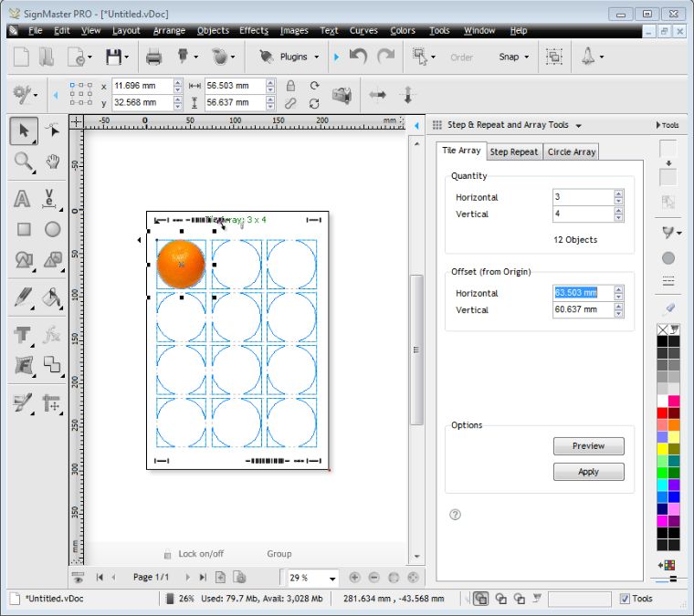Toggle the Tools checkbox in status bar
The height and width of the screenshot is (616, 694).
pos(625,599)
